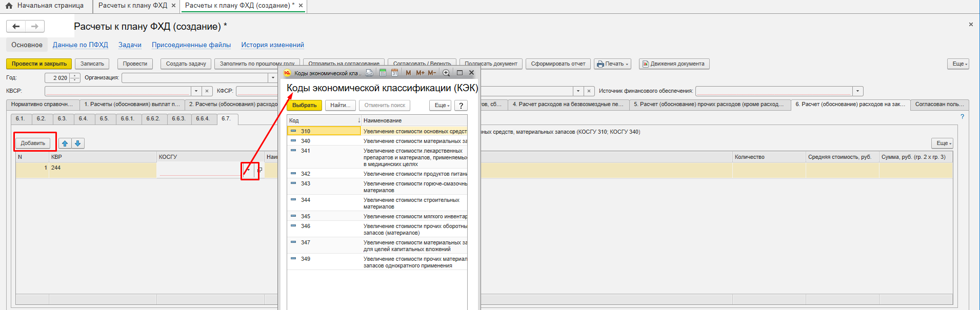The height and width of the screenshot is (310, 980).
Task: Click the Провести и закрыть button
Action: pyautogui.click(x=39, y=64)
